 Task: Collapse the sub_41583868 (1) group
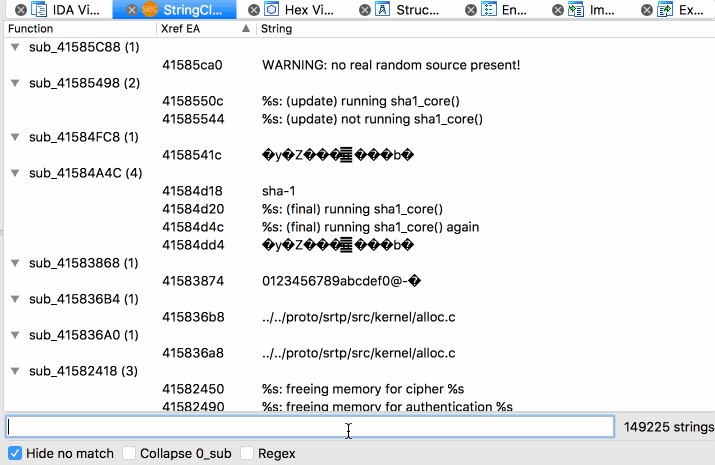click(x=15, y=263)
